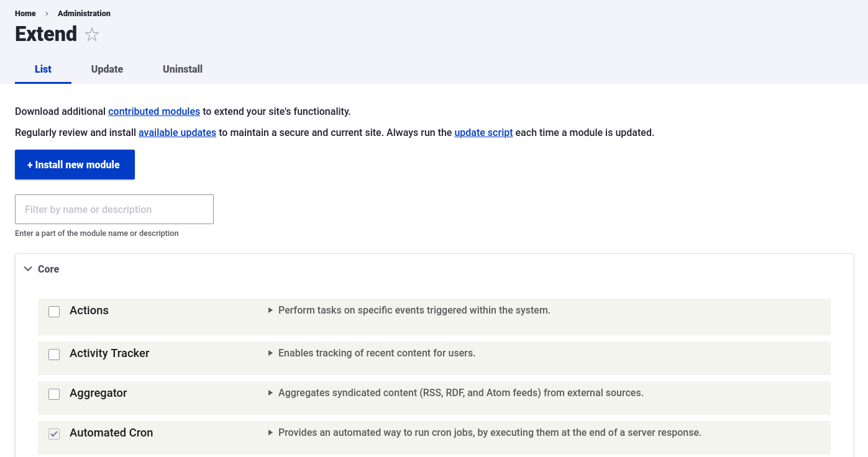The image size is (868, 457).
Task: Open the Uninstall tab
Action: (183, 69)
